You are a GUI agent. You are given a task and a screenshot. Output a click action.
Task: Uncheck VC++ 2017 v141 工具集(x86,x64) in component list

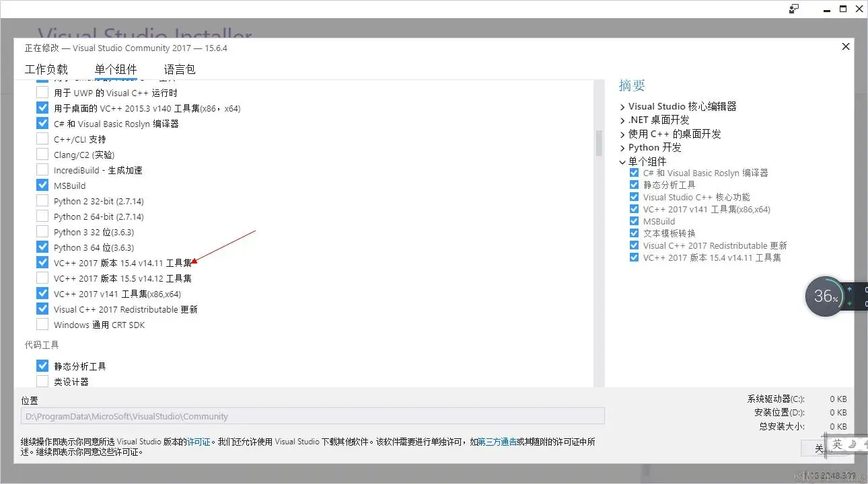[x=42, y=294]
